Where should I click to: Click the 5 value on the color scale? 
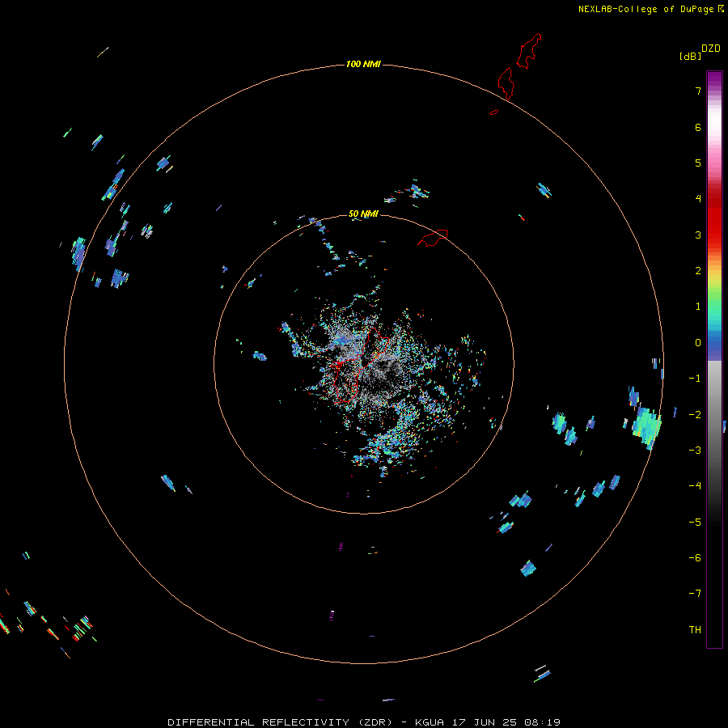[x=698, y=163]
